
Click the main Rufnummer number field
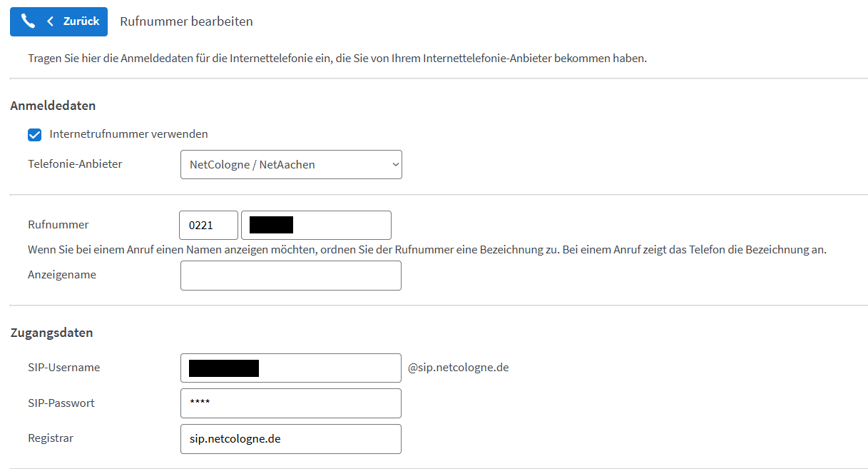click(316, 225)
